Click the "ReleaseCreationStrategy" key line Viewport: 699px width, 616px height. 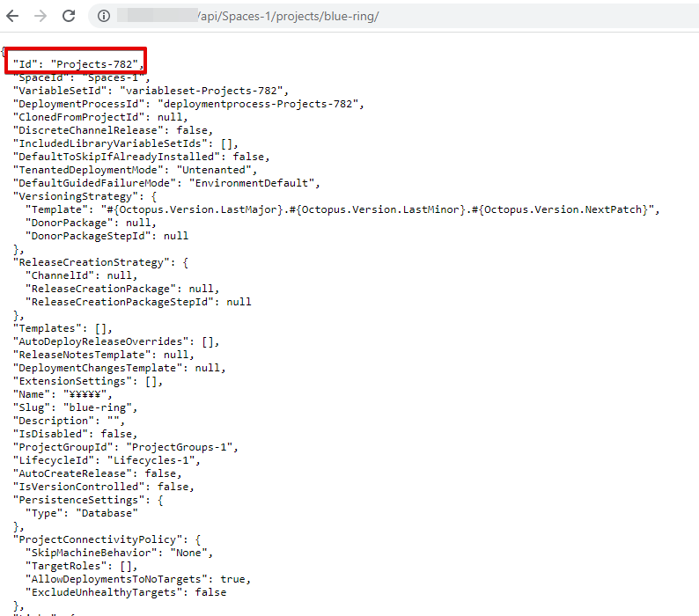(x=100, y=262)
